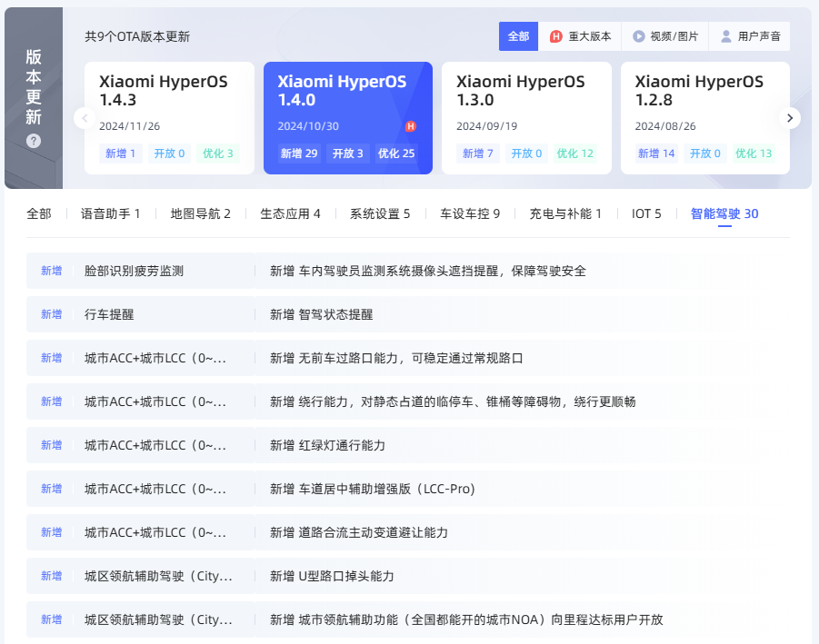Click 新增 U型路口掉头能力 description

point(332,576)
